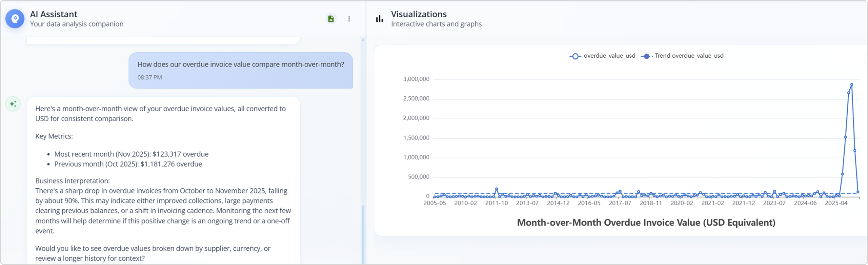This screenshot has height=265, width=868.
Task: Toggle the Trend overdue_value_usd legend series
Action: (x=682, y=56)
